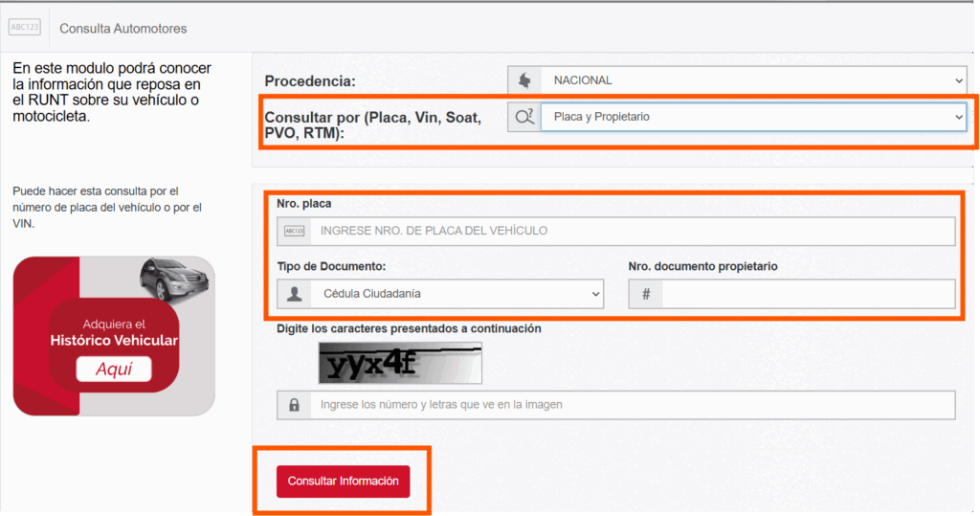Click the padlock icon beside captcha input

tap(294, 405)
